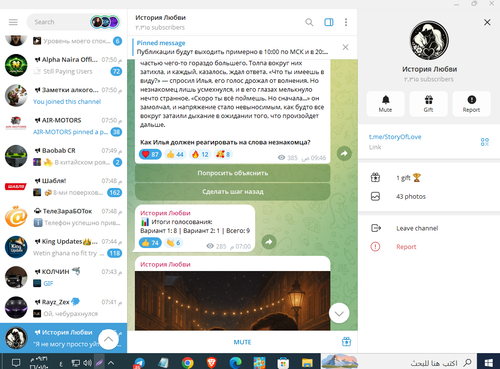Open the night street photo post
500x369 pixels.
[233, 301]
